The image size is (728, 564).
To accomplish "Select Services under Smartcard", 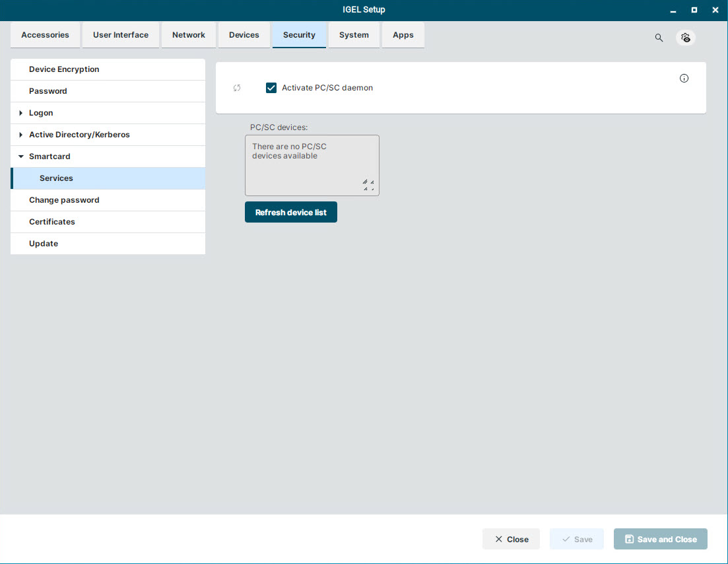I will (x=108, y=178).
